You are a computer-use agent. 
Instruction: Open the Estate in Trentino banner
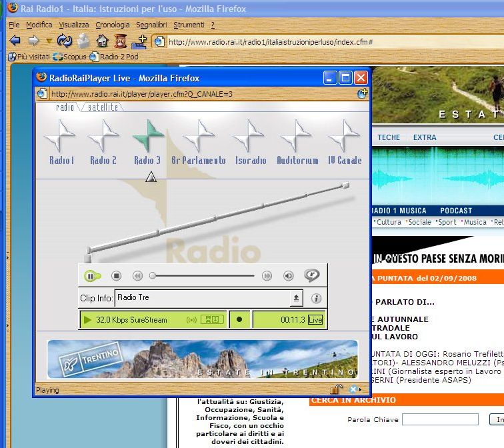pyautogui.click(x=203, y=359)
